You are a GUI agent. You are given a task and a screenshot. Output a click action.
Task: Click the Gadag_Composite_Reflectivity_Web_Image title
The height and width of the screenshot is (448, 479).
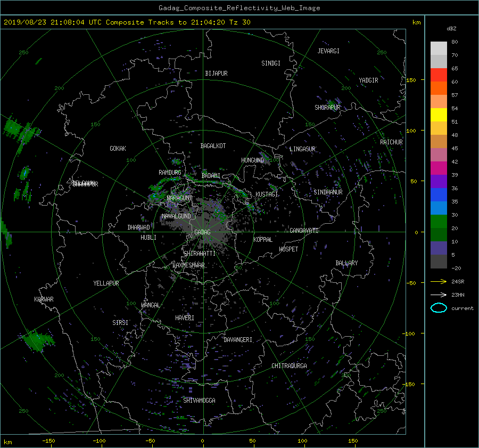pos(239,8)
